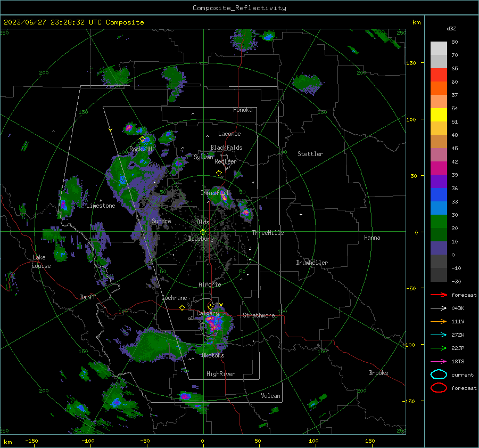Click the red forecast arrow in legend
This screenshot has width=479, height=448.
tap(439, 295)
